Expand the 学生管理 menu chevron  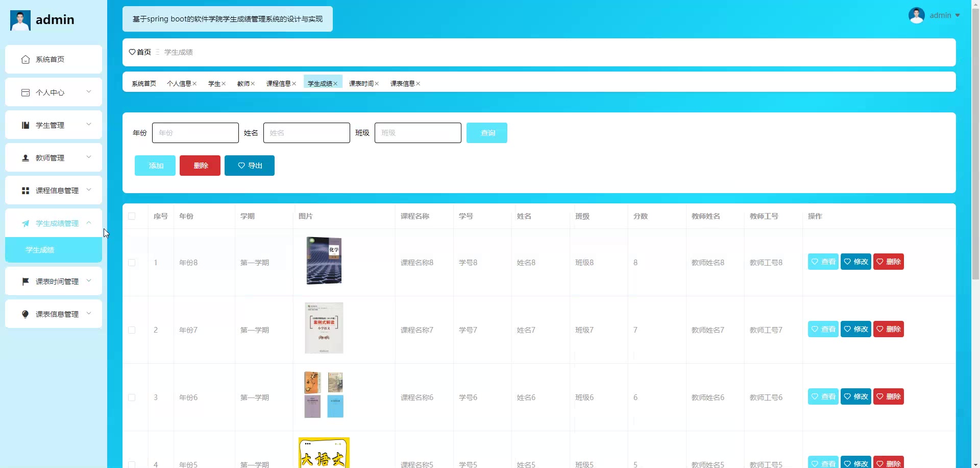[x=89, y=125]
